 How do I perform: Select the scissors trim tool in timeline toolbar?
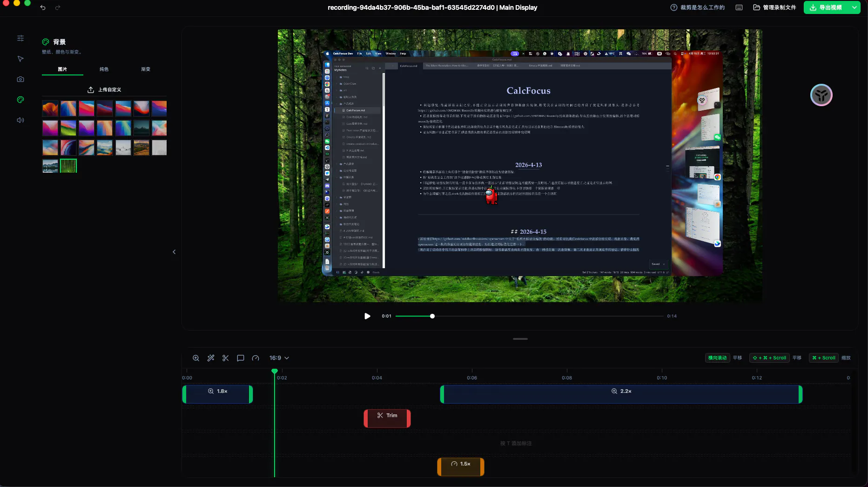coord(226,358)
